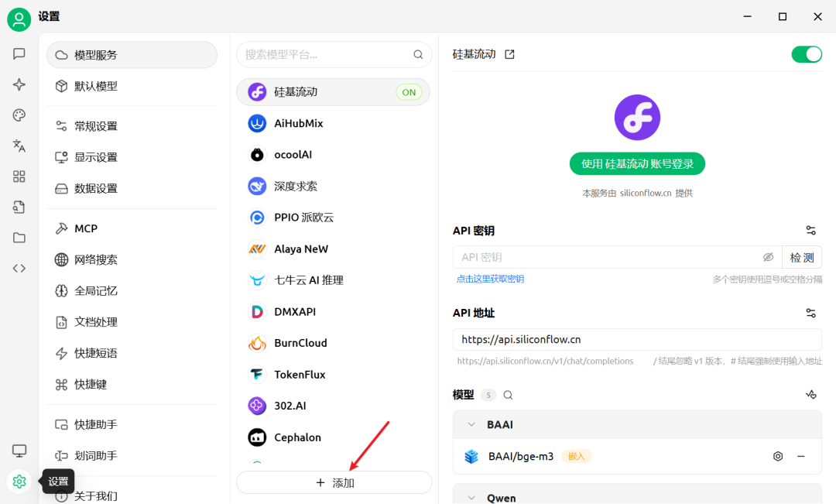Open 显示设置 menu item
This screenshot has width=836, height=504.
click(132, 157)
